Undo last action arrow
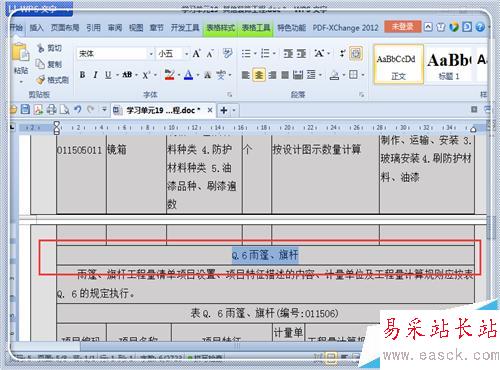 click(78, 109)
